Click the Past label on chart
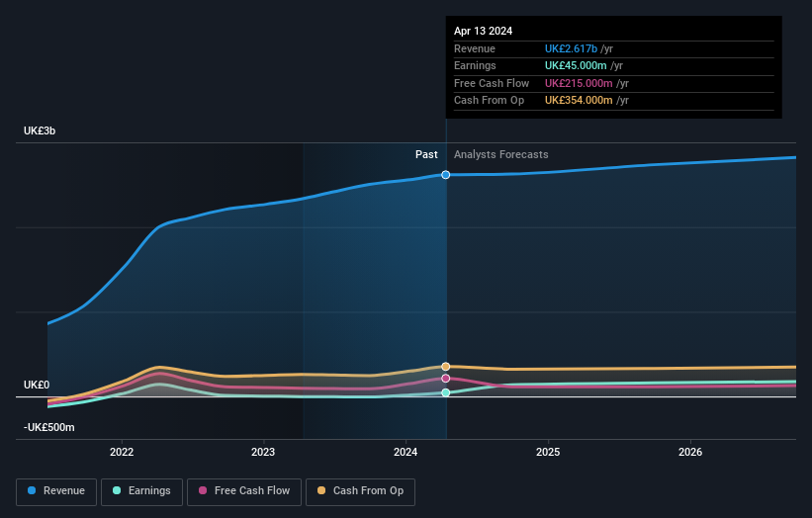Viewport: 812px width, 518px height. [426, 155]
